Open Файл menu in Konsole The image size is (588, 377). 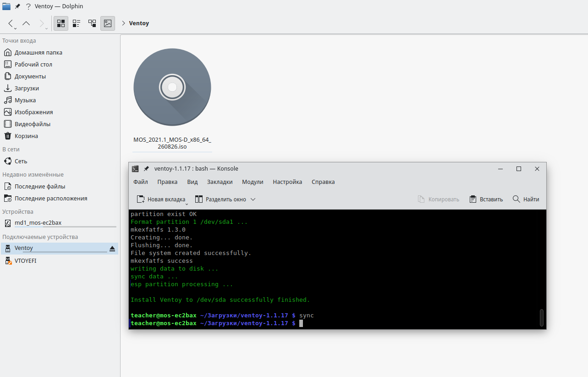(141, 182)
